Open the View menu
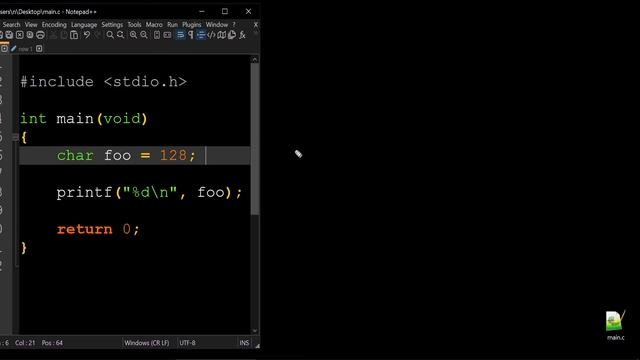The height and width of the screenshot is (360, 640). [x=31, y=24]
